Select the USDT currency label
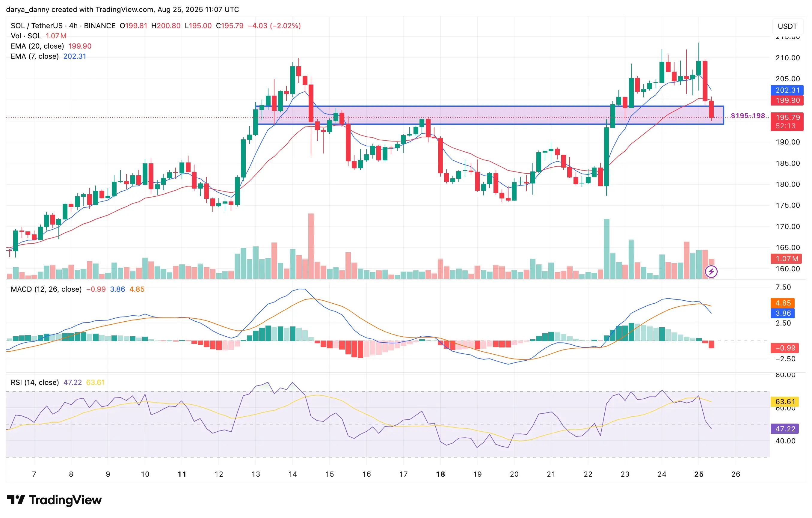Image resolution: width=812 pixels, height=518 pixels. tap(787, 26)
